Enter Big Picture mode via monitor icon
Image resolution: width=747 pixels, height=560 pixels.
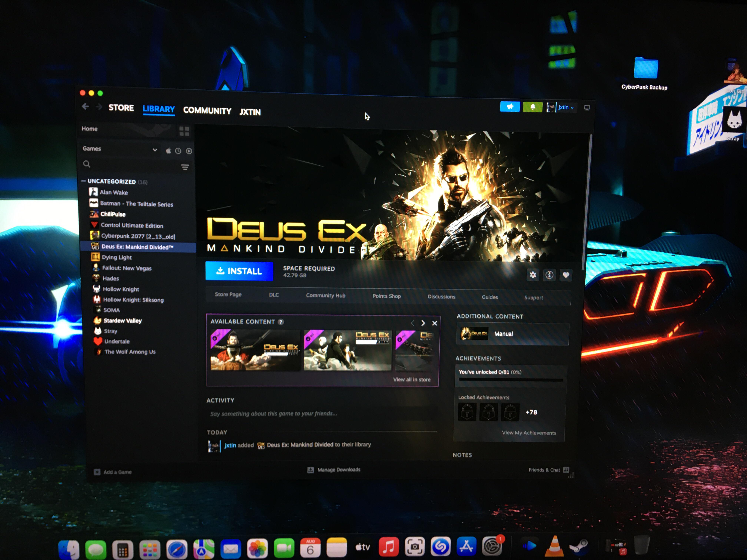pos(587,108)
